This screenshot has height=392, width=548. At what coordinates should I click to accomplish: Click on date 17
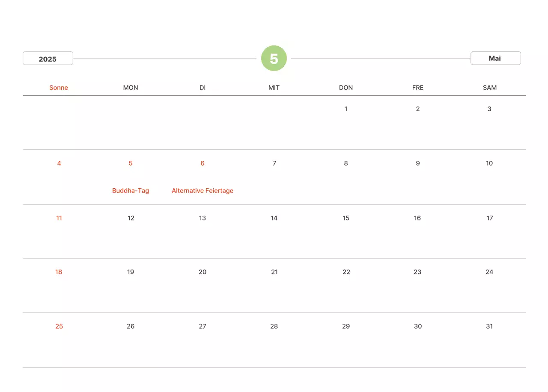click(x=490, y=218)
